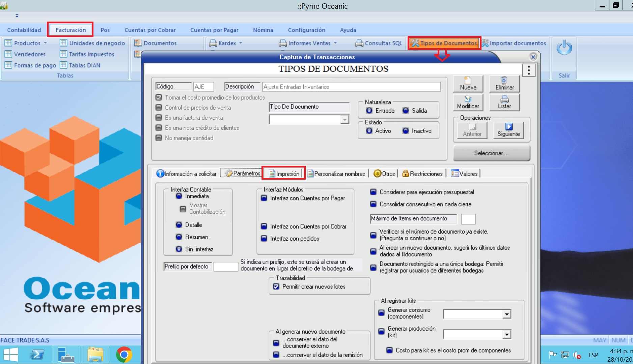Viewport: 633px width, 364px height.
Task: Click the Documentos ribbon icon
Action: pos(138,43)
